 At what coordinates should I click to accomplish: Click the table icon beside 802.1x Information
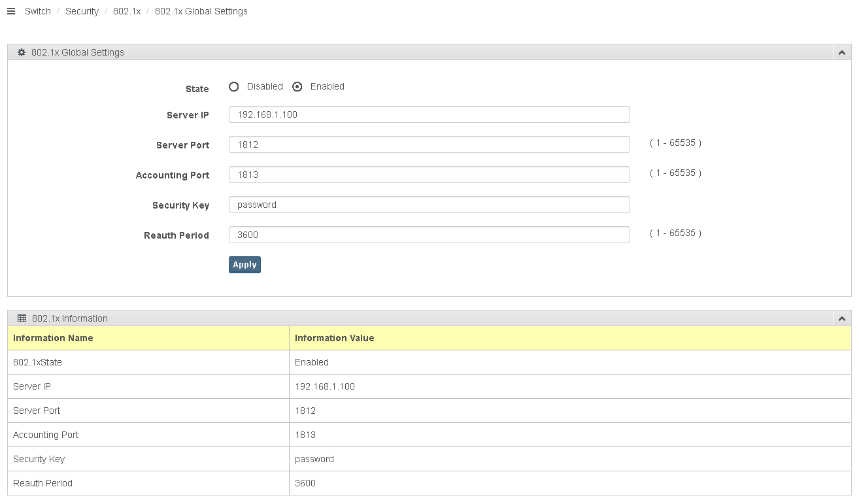22,318
